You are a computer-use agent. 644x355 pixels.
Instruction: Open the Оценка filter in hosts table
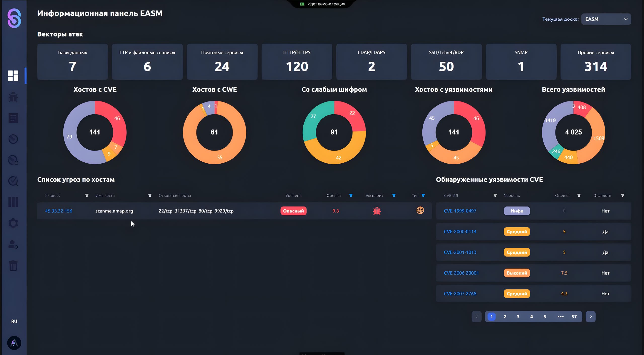coord(351,196)
